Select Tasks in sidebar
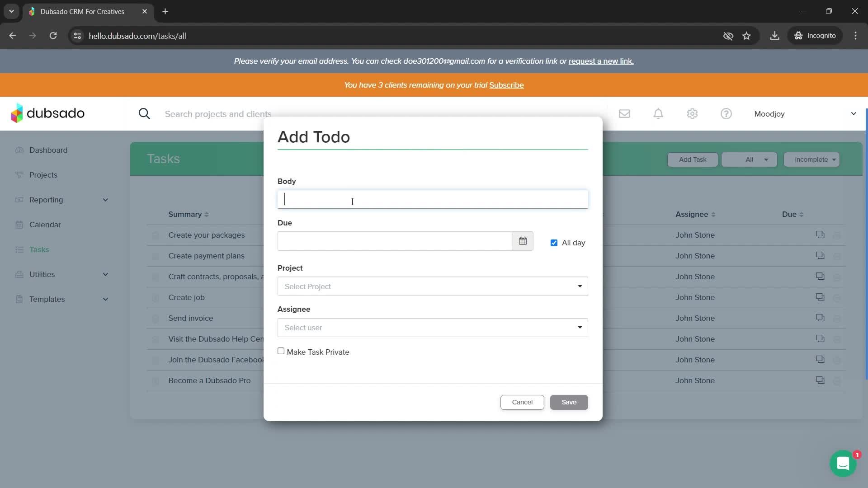The height and width of the screenshot is (488, 868). click(39, 249)
